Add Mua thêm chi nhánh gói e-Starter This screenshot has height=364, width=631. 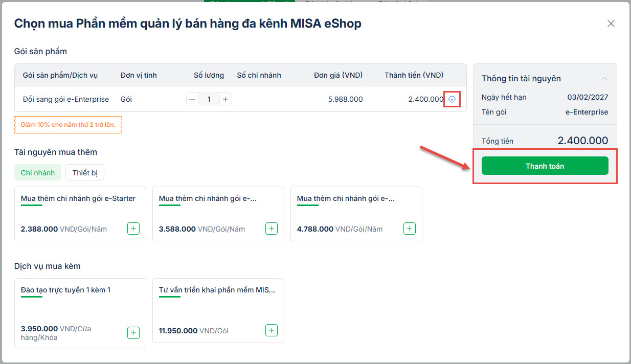click(133, 229)
